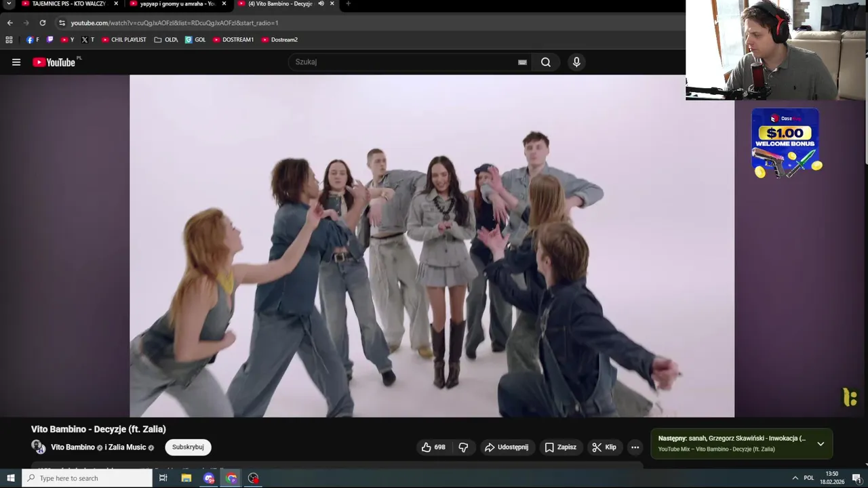This screenshot has width=868, height=488.
Task: Reload the current page
Action: 43,23
